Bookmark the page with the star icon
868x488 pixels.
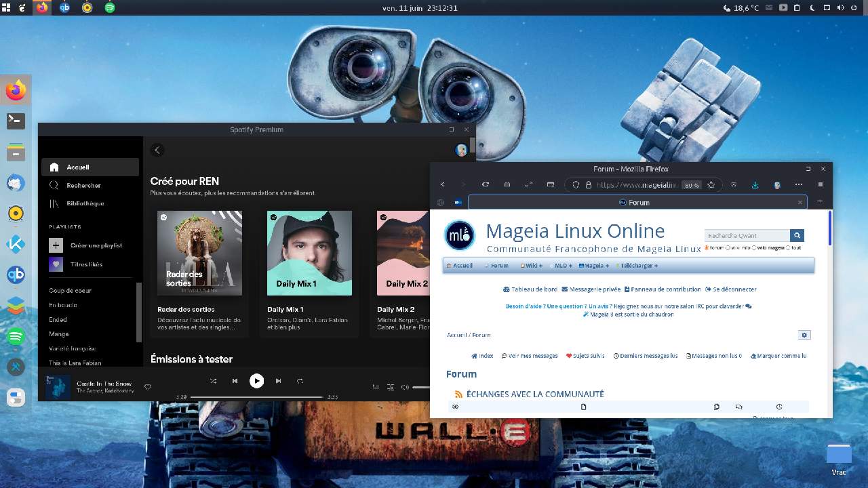pyautogui.click(x=711, y=184)
